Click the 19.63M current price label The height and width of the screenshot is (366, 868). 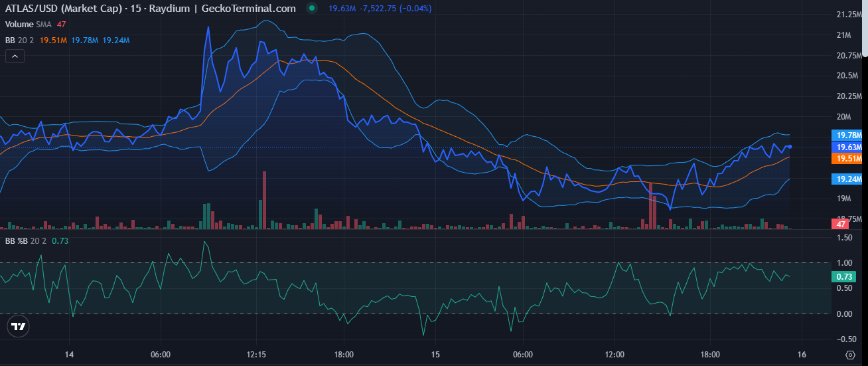847,147
